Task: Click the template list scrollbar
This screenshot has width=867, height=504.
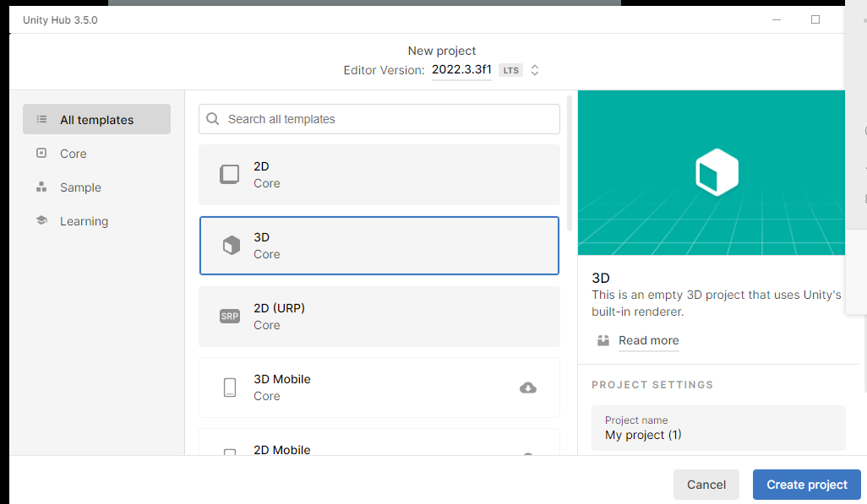Action: coord(570,164)
